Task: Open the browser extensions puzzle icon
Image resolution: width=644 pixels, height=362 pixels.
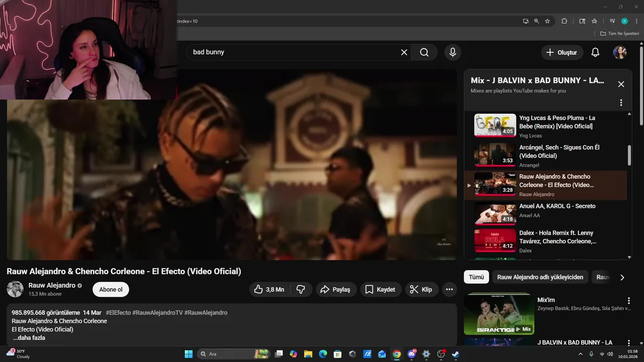Action: coord(564,21)
